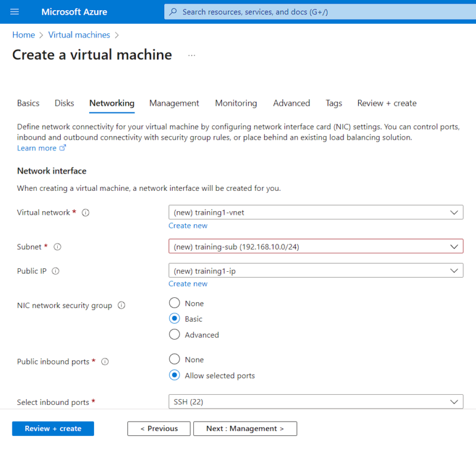Switch to the Management tab
The image size is (476, 449).
click(x=174, y=103)
